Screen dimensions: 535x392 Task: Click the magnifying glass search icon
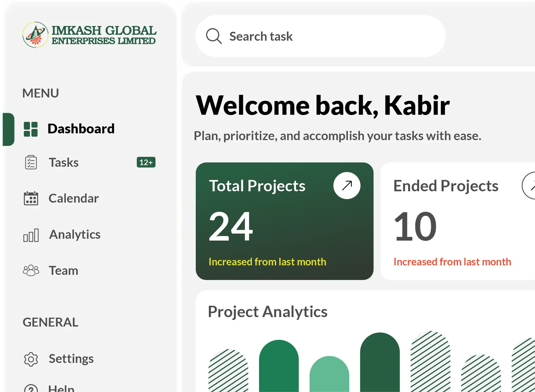(x=214, y=36)
